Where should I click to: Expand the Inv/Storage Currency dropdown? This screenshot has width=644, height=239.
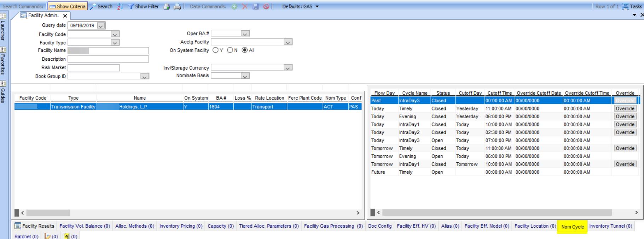pyautogui.click(x=288, y=67)
